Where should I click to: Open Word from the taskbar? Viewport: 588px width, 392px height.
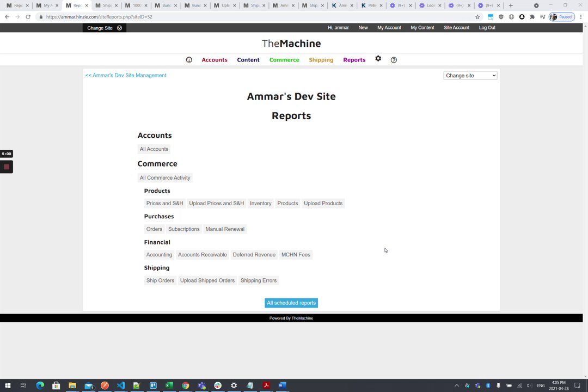(x=283, y=385)
